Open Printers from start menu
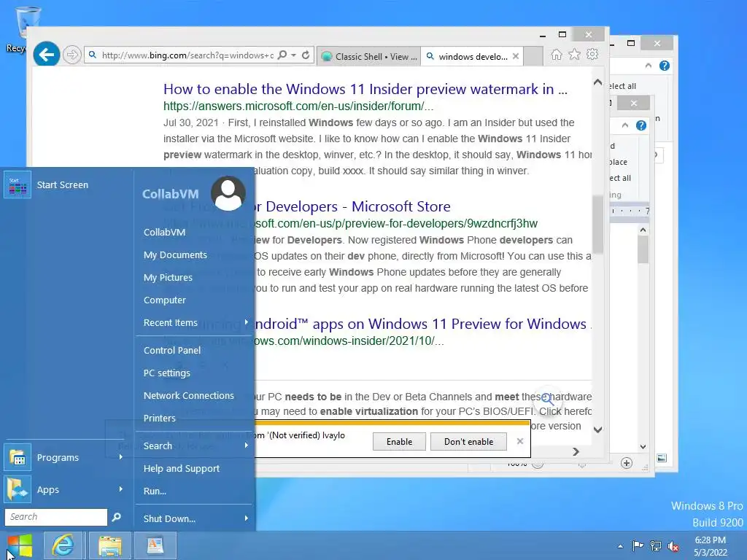The image size is (747, 560). coord(159,418)
